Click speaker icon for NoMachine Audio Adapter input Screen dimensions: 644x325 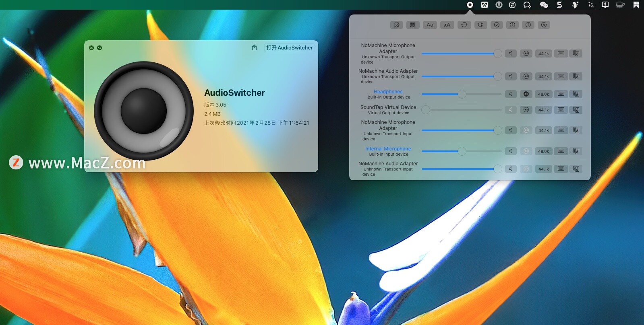point(576,169)
